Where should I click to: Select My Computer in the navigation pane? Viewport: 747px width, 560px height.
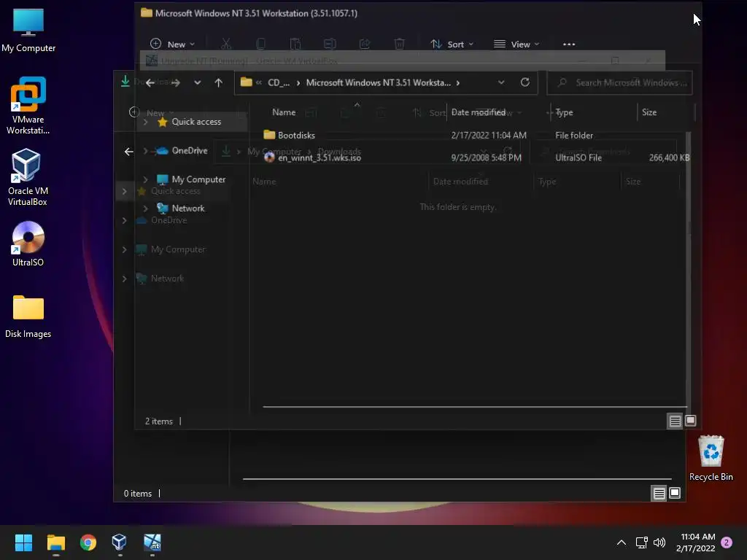click(198, 179)
